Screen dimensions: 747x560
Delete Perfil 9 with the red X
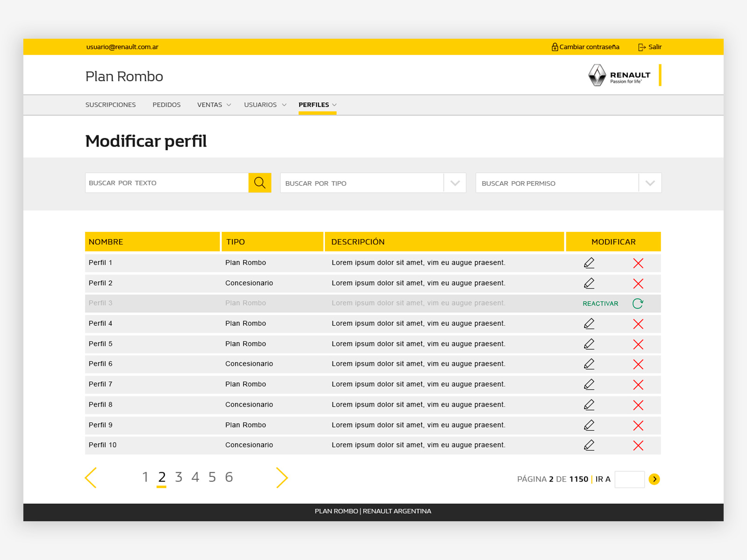tap(638, 426)
